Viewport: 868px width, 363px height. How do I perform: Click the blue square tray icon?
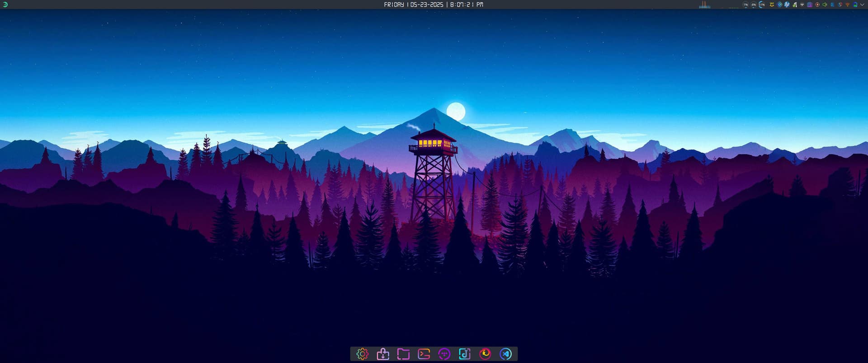pos(832,5)
